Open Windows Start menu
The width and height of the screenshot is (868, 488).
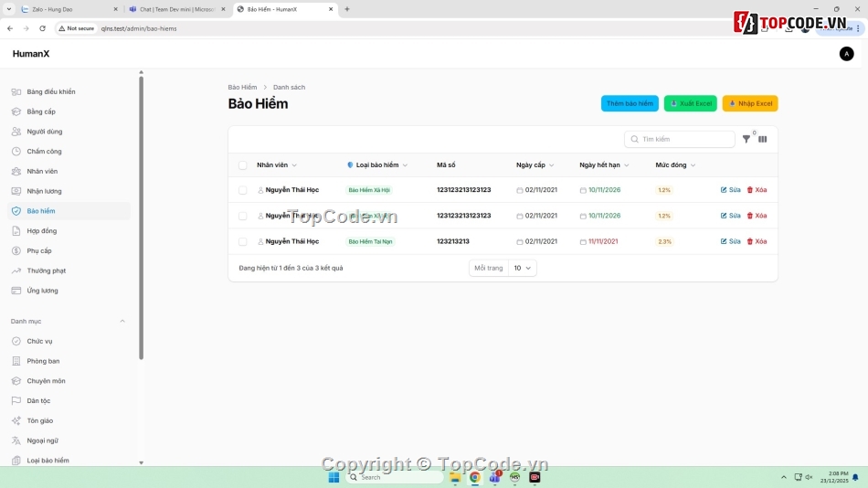coord(333,477)
